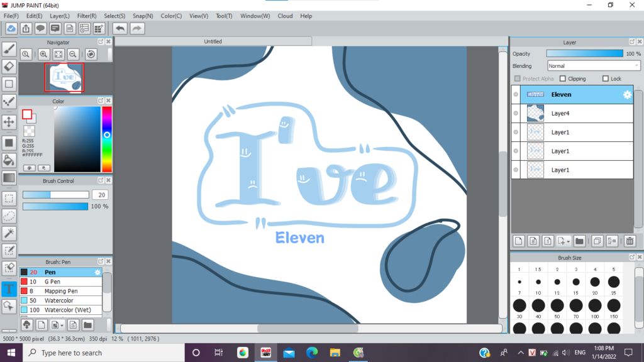Click the Navigator canvas thumbnail

click(64, 77)
